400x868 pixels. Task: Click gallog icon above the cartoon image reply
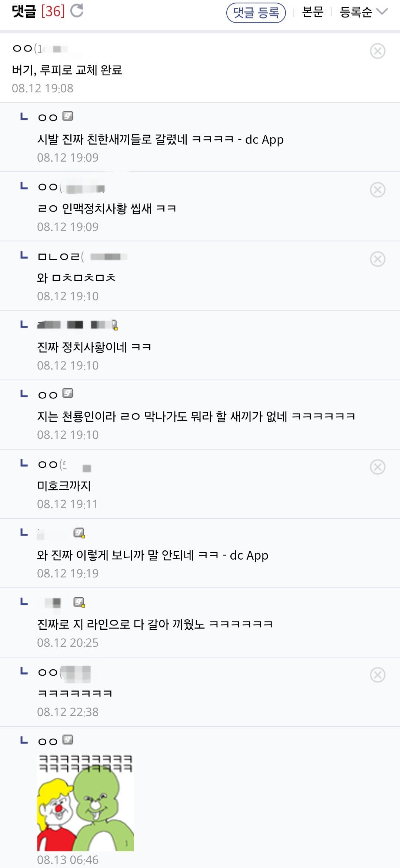coord(68,740)
